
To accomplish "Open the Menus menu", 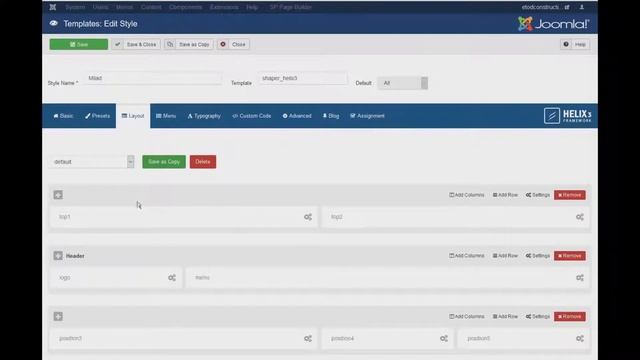I will (x=124, y=7).
